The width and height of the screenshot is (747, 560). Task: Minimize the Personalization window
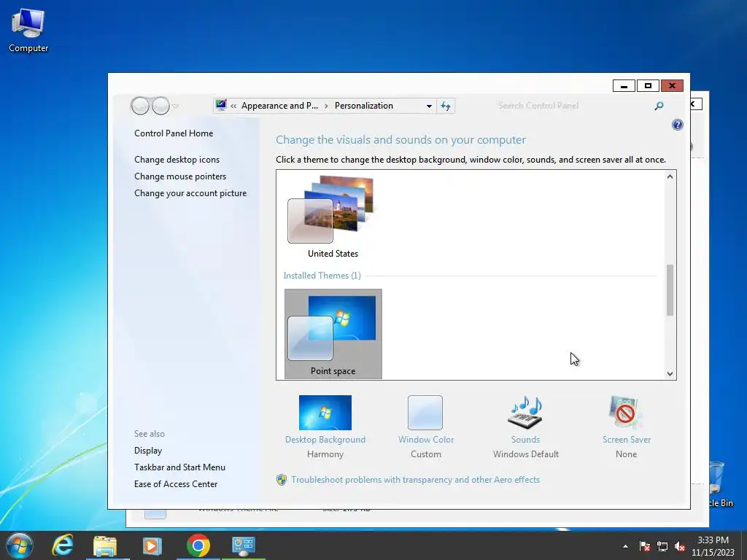click(x=624, y=86)
